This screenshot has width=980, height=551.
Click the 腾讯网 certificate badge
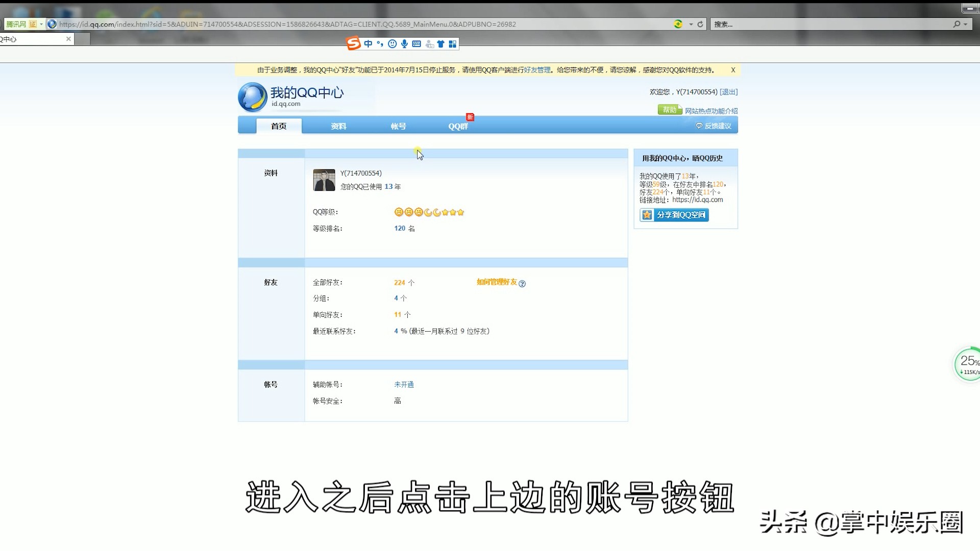click(21, 24)
